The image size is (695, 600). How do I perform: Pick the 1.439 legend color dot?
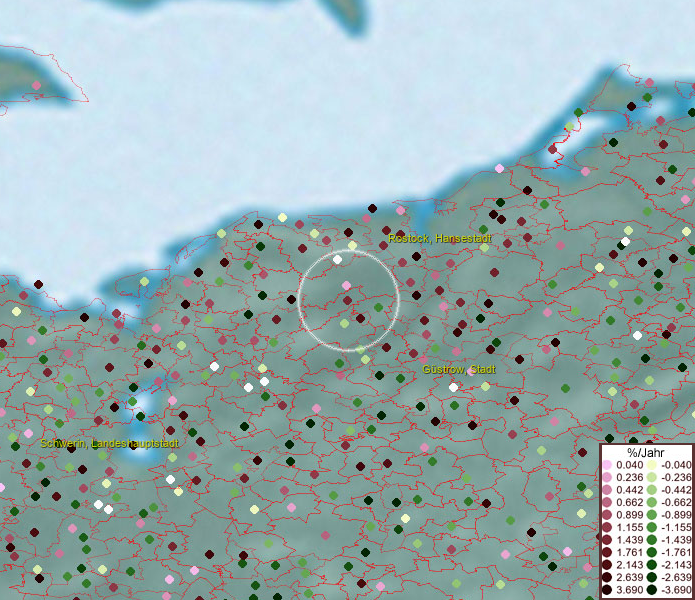[607, 540]
